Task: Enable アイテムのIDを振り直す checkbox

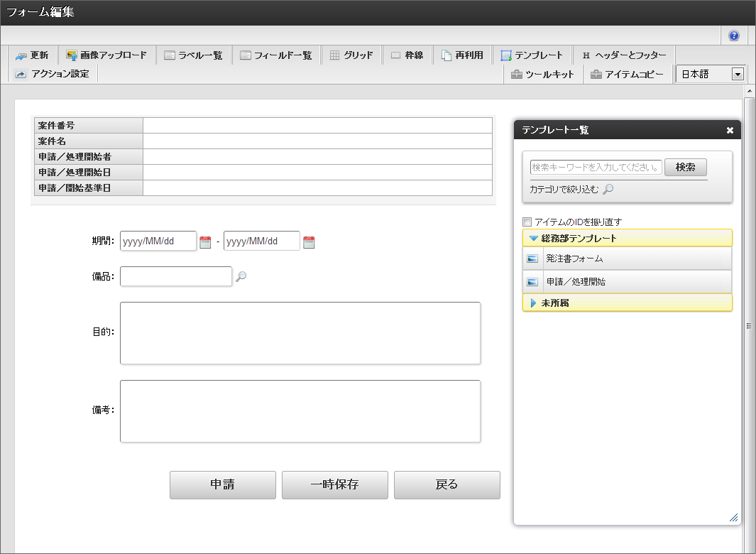Action: pos(527,222)
